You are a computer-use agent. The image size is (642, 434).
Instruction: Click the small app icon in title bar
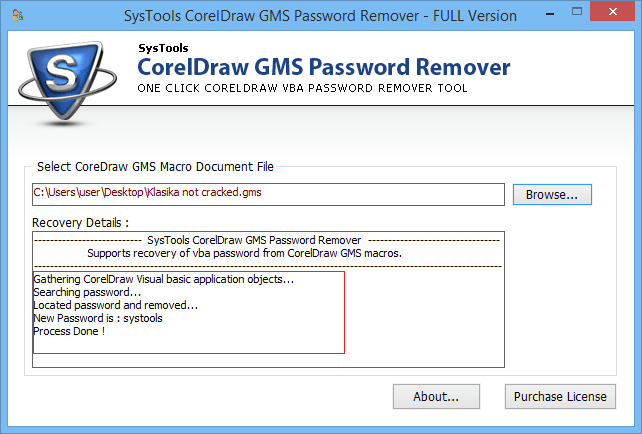click(16, 16)
